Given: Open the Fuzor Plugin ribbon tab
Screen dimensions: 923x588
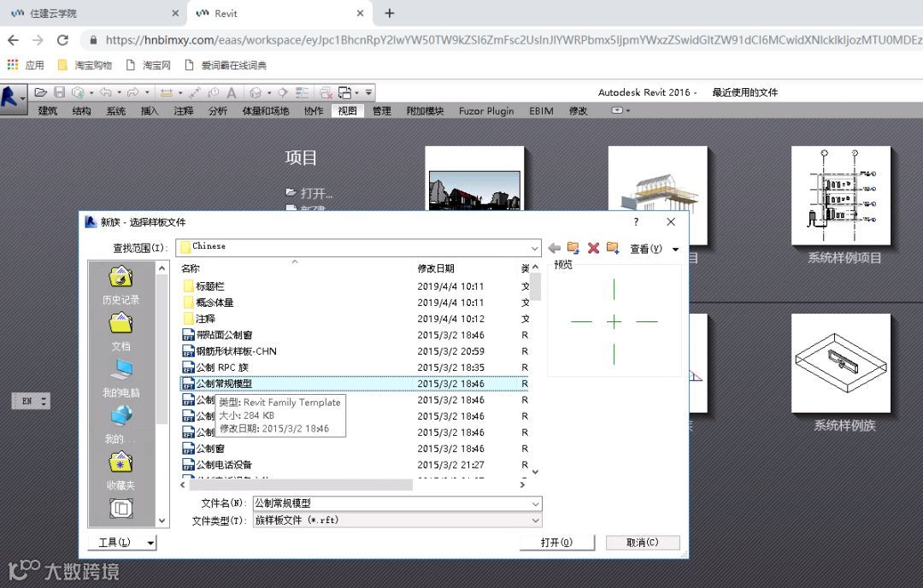Looking at the screenshot, I should 486,110.
